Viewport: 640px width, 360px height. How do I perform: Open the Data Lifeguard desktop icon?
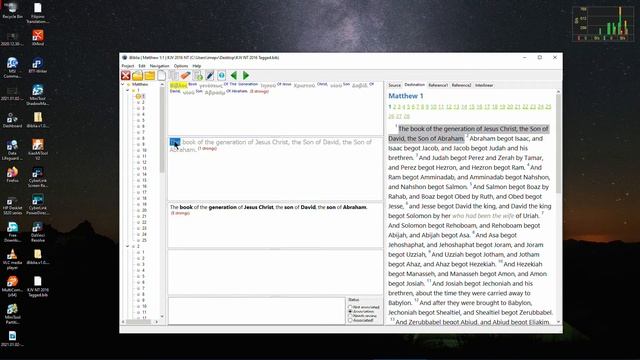12,149
